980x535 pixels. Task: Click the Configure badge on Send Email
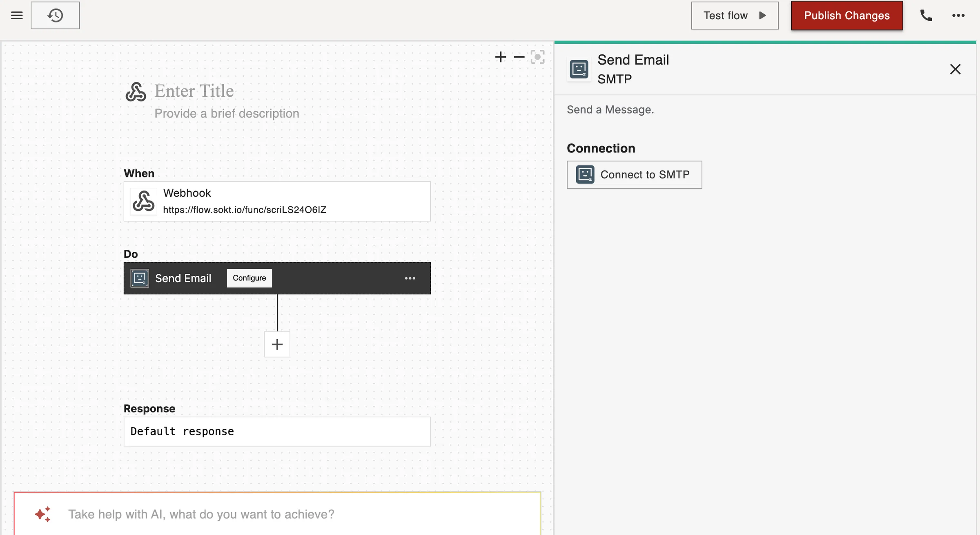249,278
